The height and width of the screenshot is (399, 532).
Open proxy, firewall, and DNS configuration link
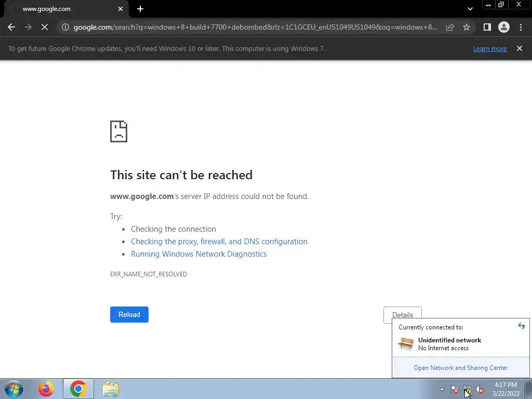click(x=219, y=242)
